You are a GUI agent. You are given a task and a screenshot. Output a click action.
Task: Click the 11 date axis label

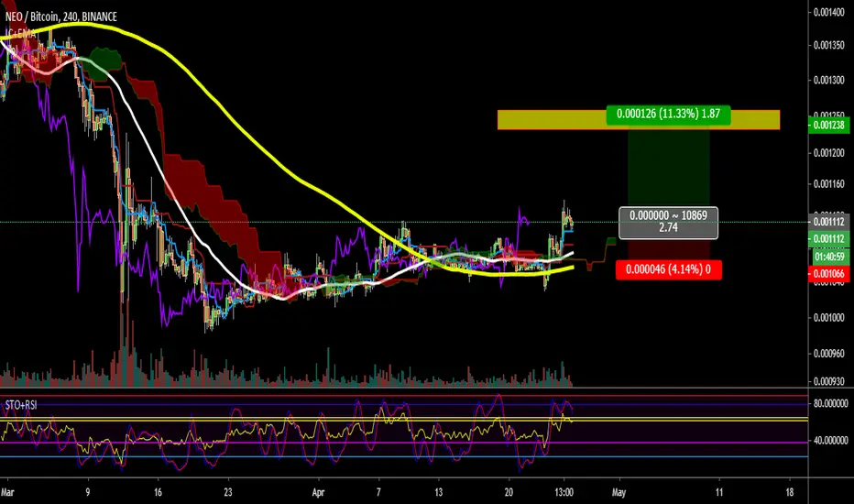719,492
